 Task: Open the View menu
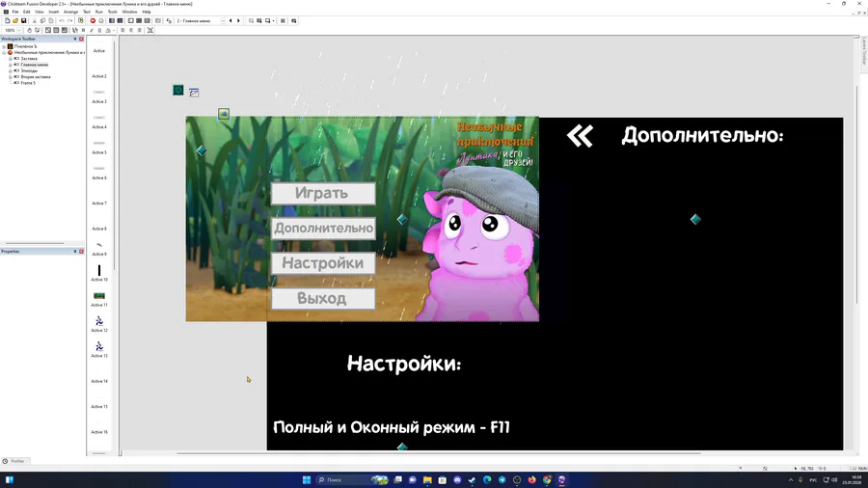click(40, 12)
